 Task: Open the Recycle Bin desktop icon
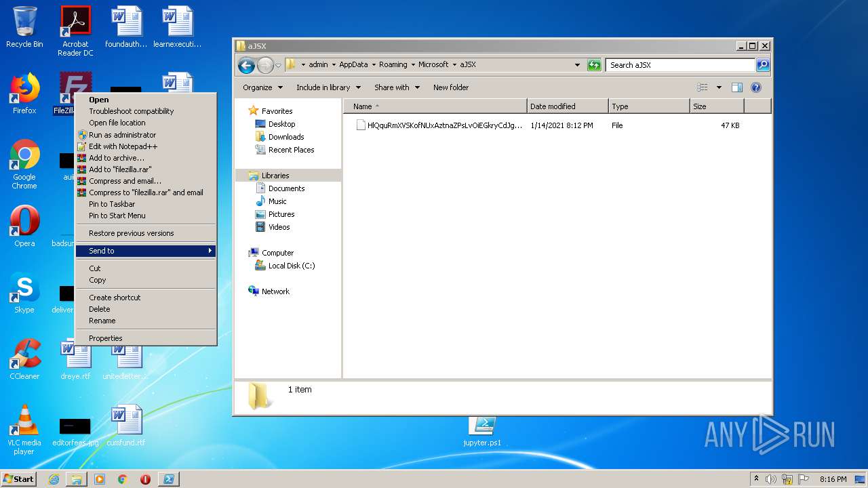pos(24,27)
